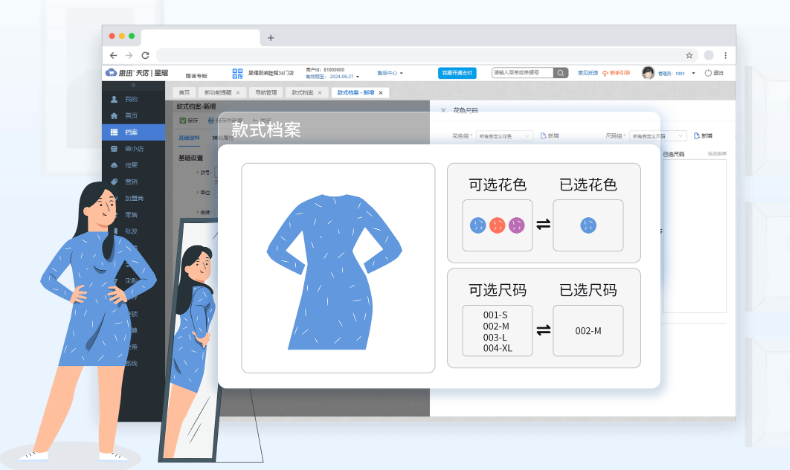Select size 001-S in 可选尺码
The height and width of the screenshot is (470, 790).
[x=495, y=315]
